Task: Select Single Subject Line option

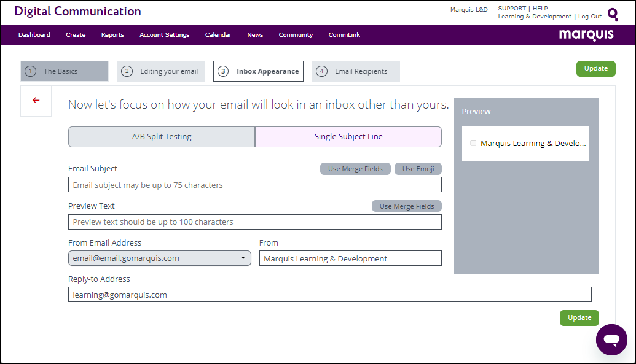Action: pyautogui.click(x=348, y=137)
